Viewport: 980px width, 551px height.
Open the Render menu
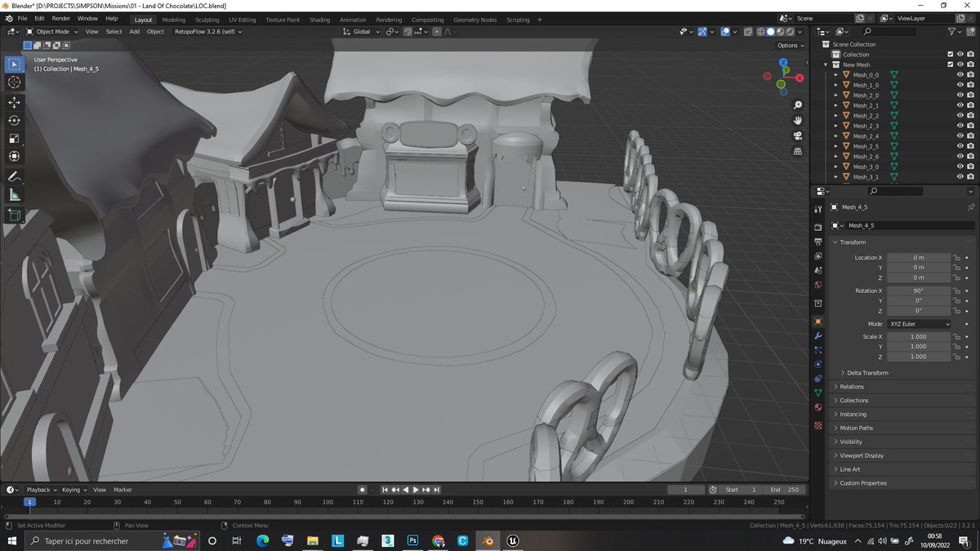tap(60, 18)
